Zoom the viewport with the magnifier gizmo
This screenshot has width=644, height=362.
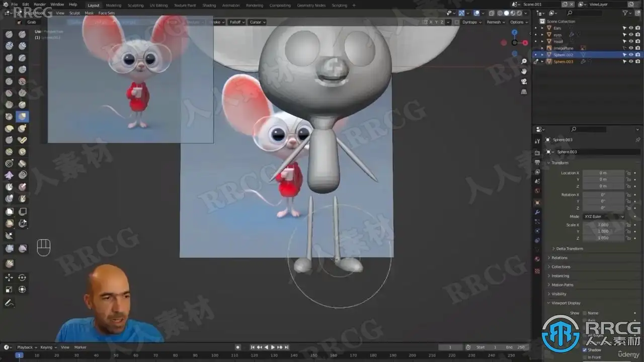[x=524, y=61]
